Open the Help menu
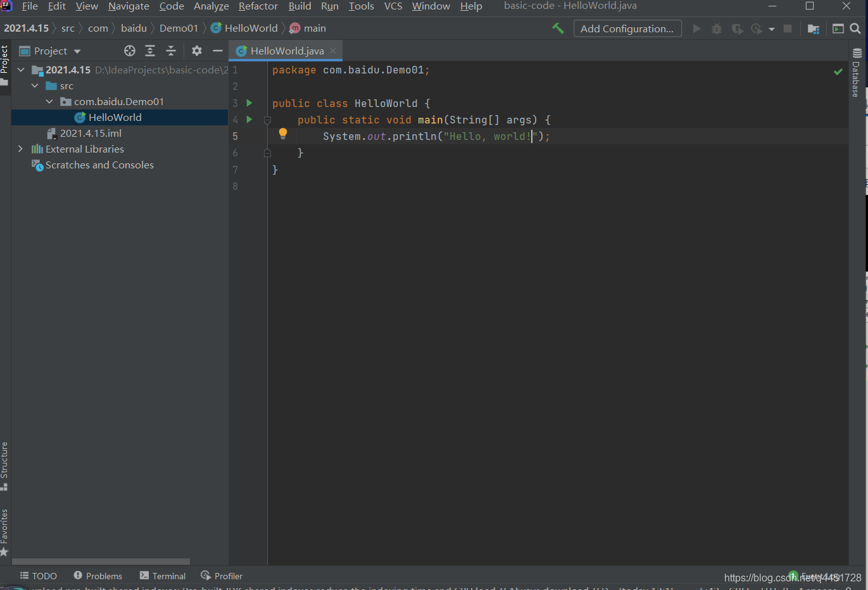 471,6
